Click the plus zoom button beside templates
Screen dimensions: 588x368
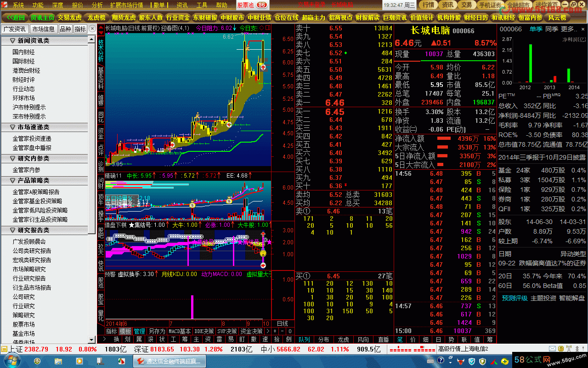click(x=275, y=331)
